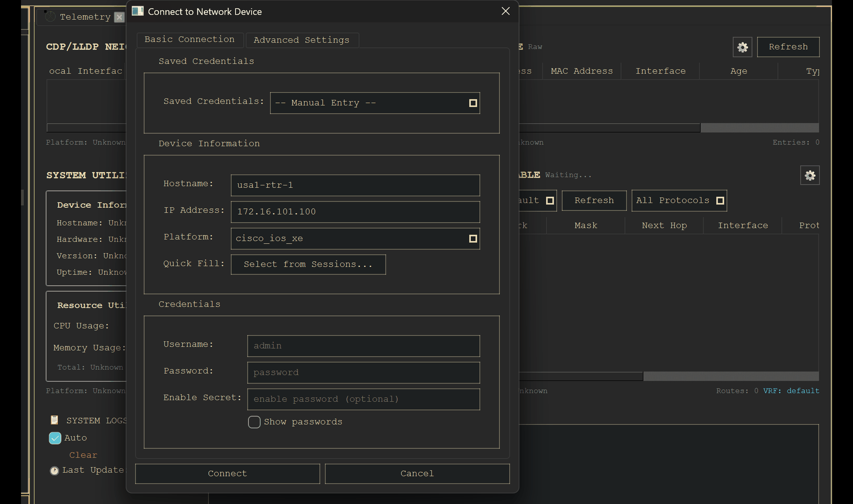Click the System Logs document icon
This screenshot has height=504, width=853.
click(x=54, y=420)
